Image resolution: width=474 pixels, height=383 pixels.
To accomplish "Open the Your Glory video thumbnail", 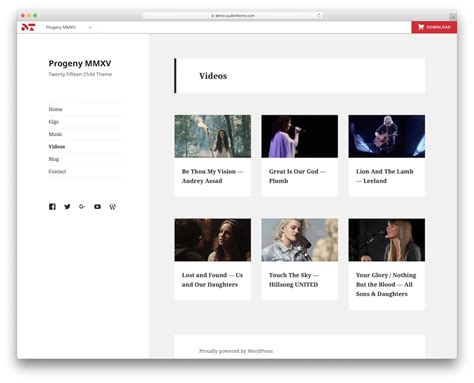I will pyautogui.click(x=387, y=240).
